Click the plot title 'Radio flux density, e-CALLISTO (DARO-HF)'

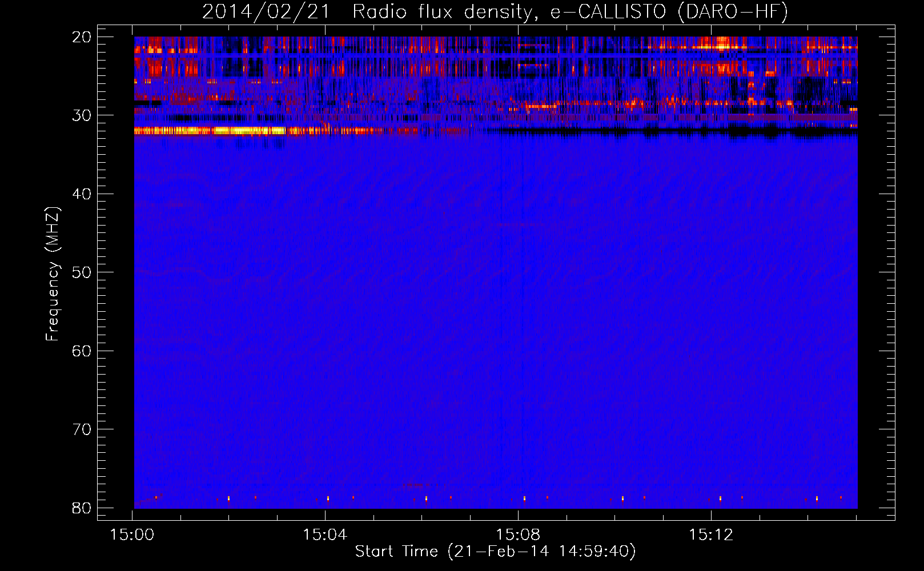pos(570,12)
